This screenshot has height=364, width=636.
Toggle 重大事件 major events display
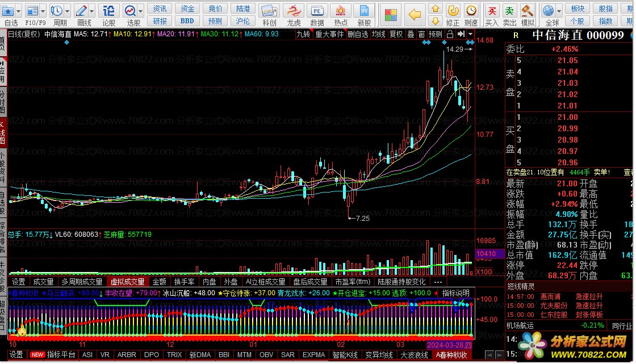click(329, 35)
